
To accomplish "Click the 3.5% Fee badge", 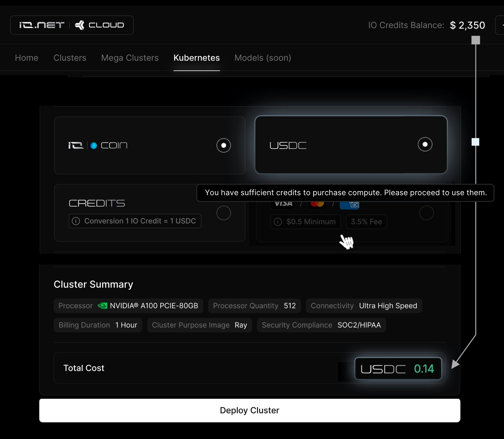I will pos(366,222).
